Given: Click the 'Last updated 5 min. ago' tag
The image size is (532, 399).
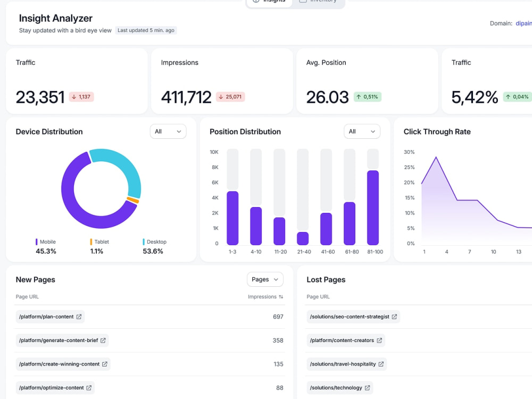Looking at the screenshot, I should tap(146, 30).
